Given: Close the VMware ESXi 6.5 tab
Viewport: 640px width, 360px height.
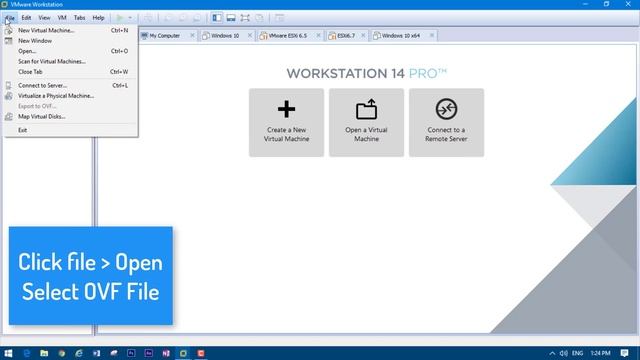Looking at the screenshot, I should (318, 36).
